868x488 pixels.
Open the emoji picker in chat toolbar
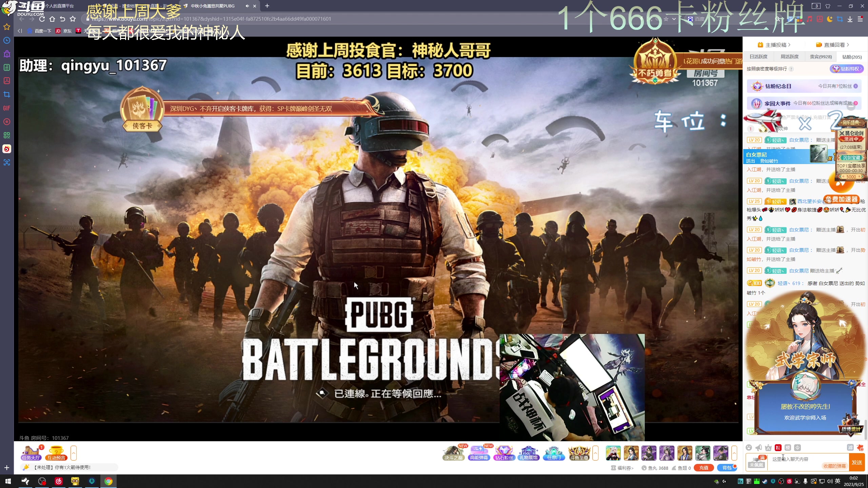pyautogui.click(x=749, y=448)
